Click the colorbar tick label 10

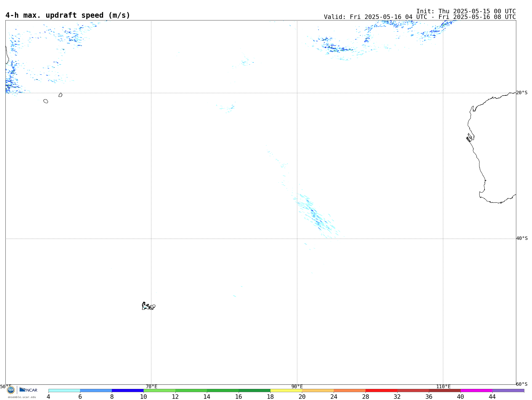[144, 397]
